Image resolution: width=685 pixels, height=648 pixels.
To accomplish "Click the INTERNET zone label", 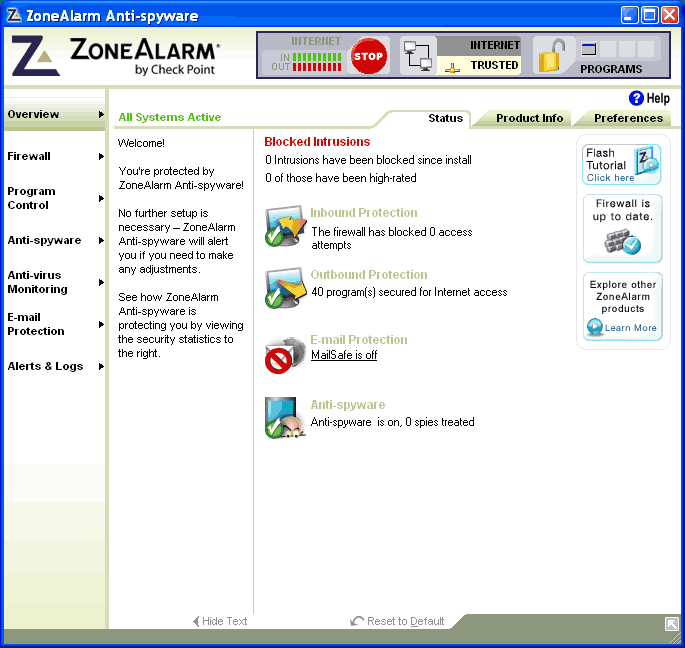I will [495, 45].
